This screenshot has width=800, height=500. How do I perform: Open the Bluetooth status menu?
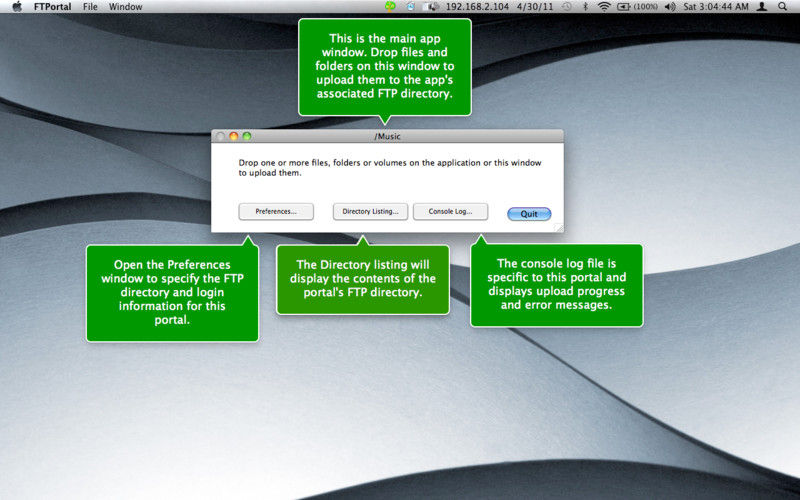click(x=586, y=7)
